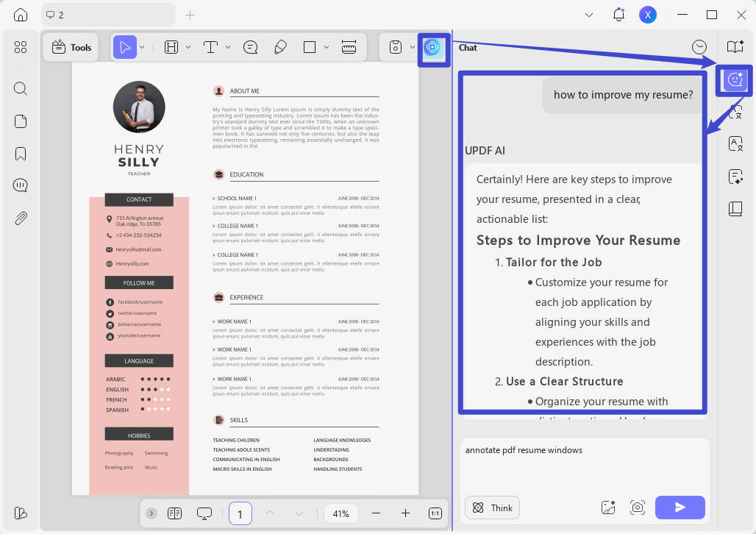Open the AI reader book icon in right sidebar
This screenshot has width=756, height=534.
coord(735,46)
